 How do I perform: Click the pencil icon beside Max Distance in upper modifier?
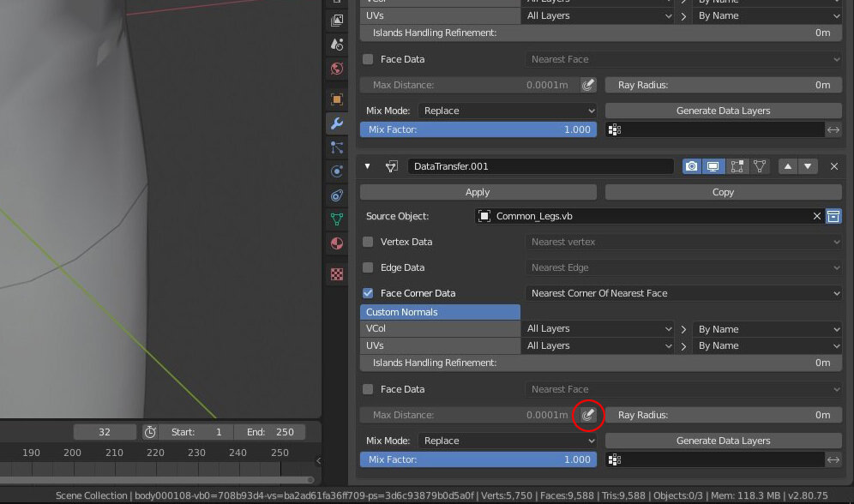pos(587,85)
